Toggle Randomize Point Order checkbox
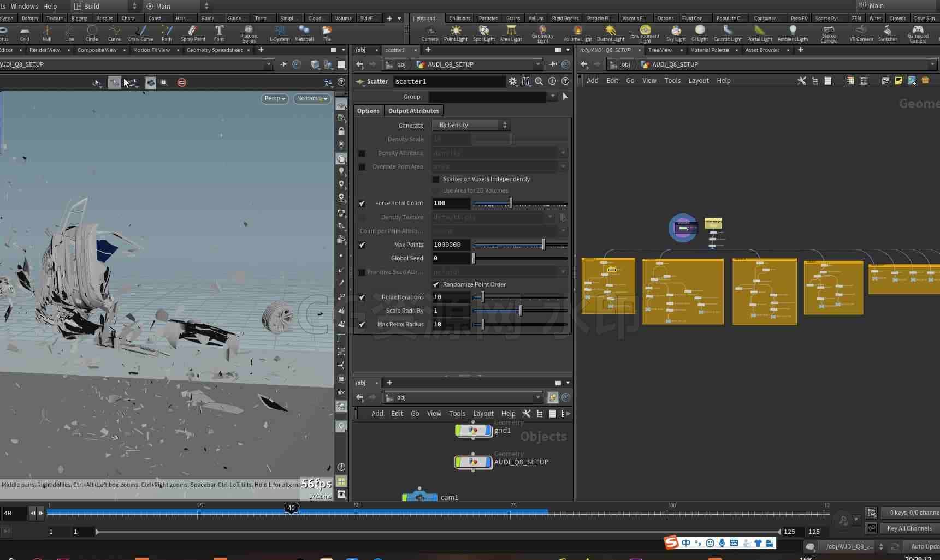Screen dimensions: 940x560 436,285
